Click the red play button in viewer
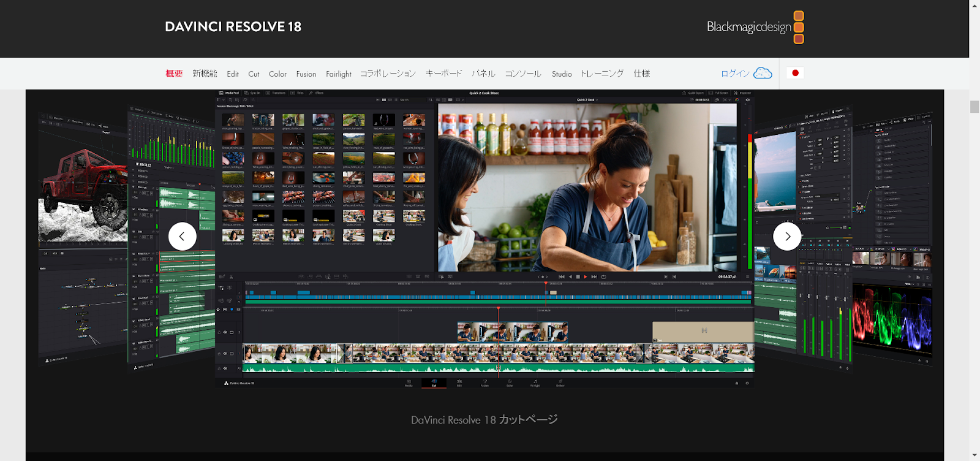Viewport: 980px width, 461px height. 586,277
